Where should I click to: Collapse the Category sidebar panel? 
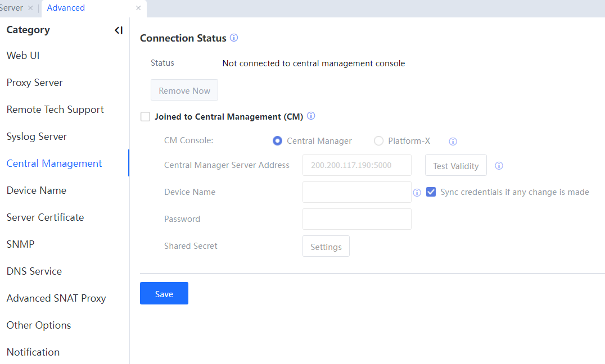118,30
